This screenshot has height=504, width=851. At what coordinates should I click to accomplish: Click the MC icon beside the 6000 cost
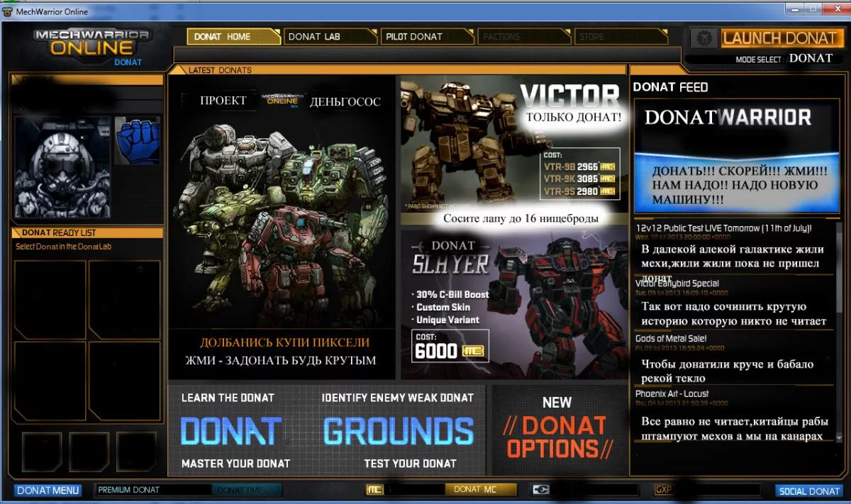click(473, 351)
